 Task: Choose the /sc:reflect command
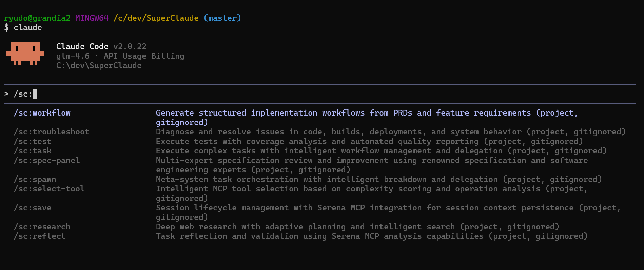point(40,236)
